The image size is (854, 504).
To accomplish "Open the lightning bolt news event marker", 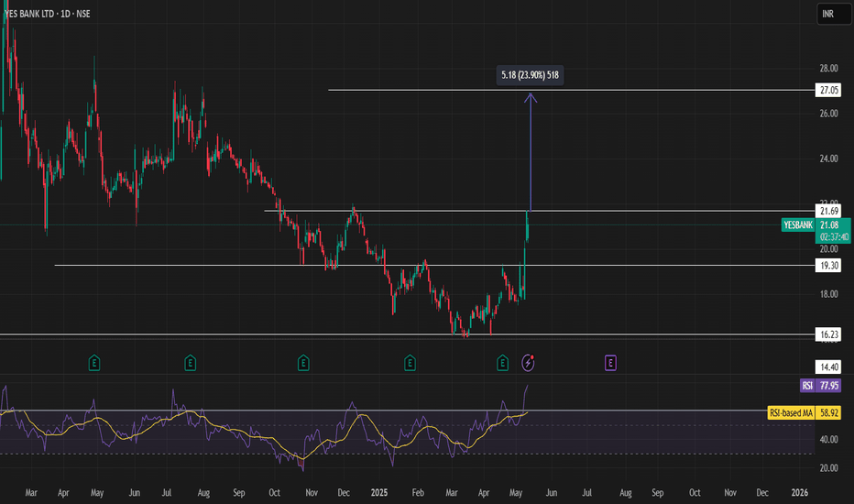I will 528,362.
